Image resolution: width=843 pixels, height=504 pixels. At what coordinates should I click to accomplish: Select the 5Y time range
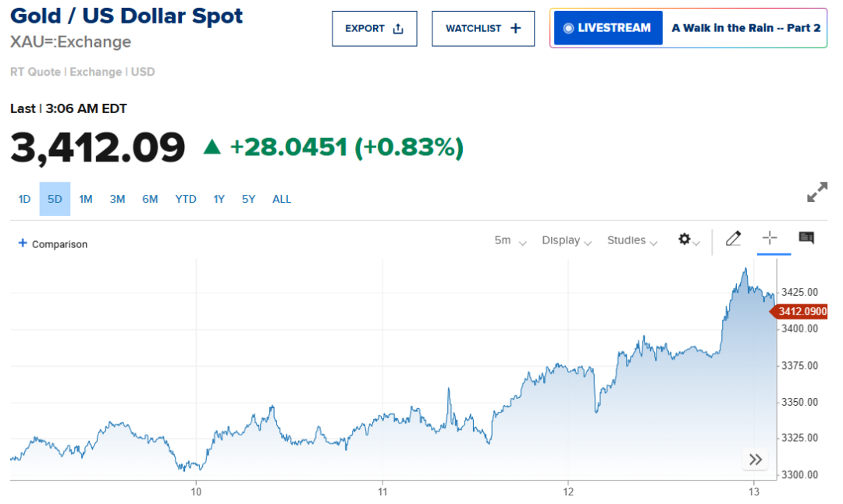coord(248,199)
